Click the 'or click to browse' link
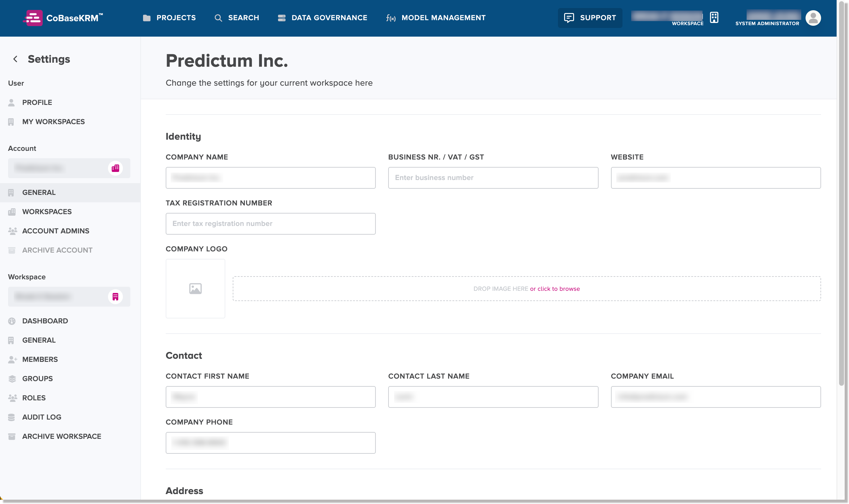The width and height of the screenshot is (849, 504). point(555,289)
